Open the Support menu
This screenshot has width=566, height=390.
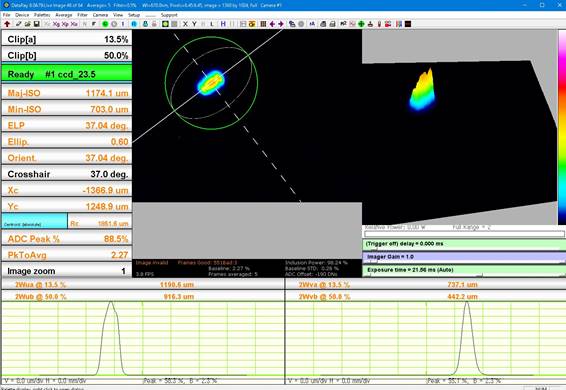coord(169,15)
